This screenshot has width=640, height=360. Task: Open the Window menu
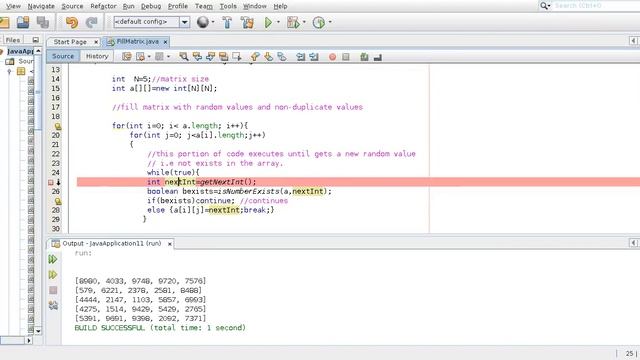pos(255,6)
